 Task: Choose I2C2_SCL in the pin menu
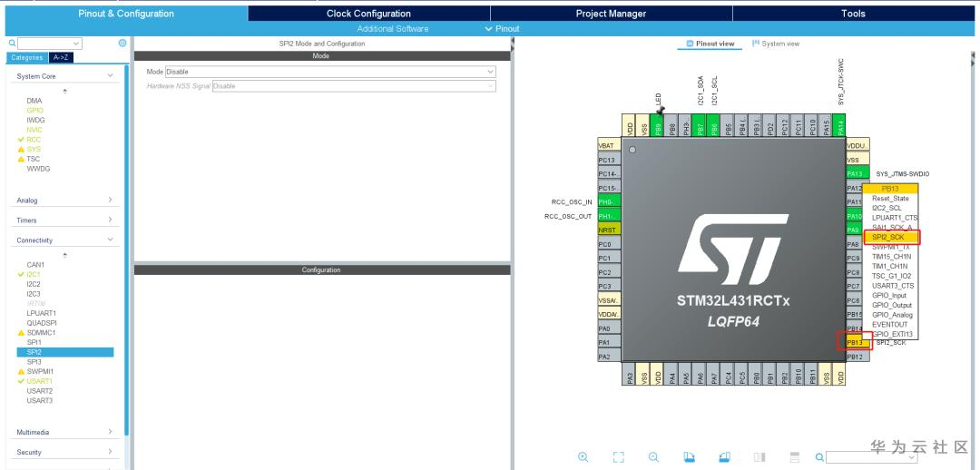[891, 208]
